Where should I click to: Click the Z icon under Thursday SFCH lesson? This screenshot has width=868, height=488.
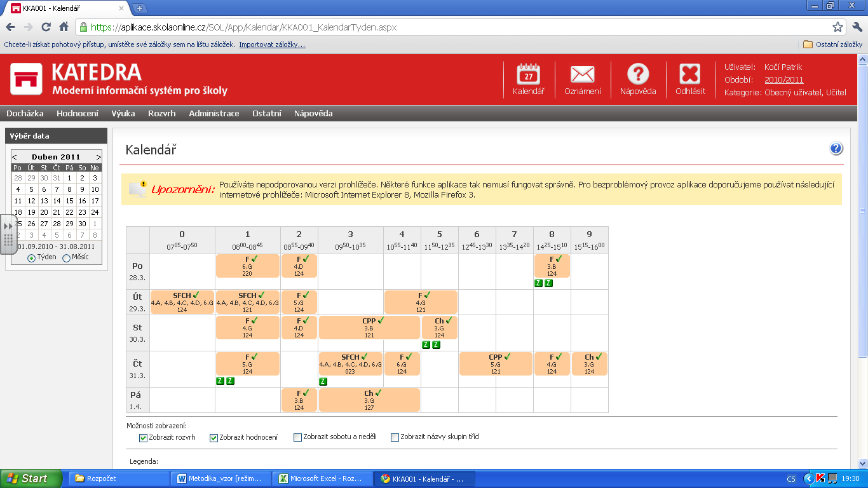tap(323, 381)
